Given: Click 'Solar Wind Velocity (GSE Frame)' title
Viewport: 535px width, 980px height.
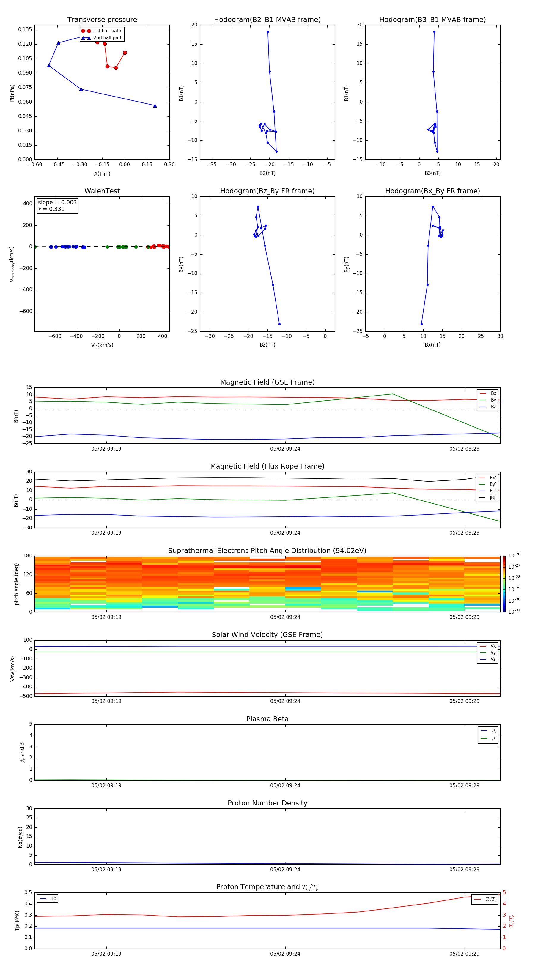Looking at the screenshot, I should [267, 635].
